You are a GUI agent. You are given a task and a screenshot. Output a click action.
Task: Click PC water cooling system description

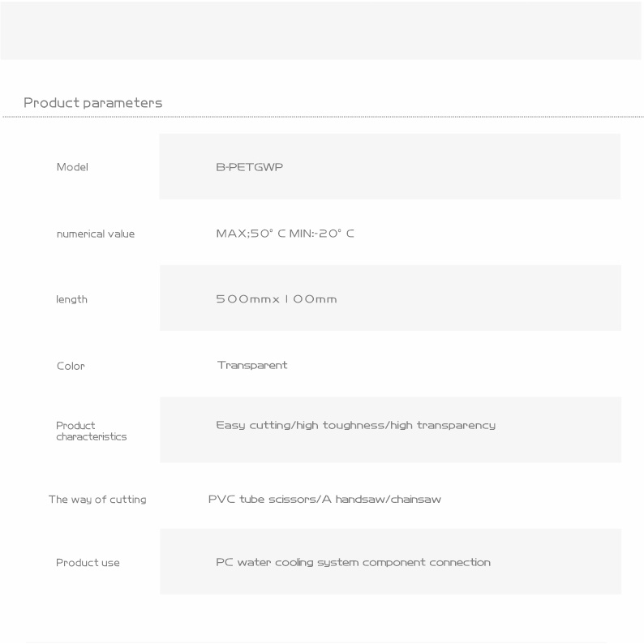[x=353, y=562]
